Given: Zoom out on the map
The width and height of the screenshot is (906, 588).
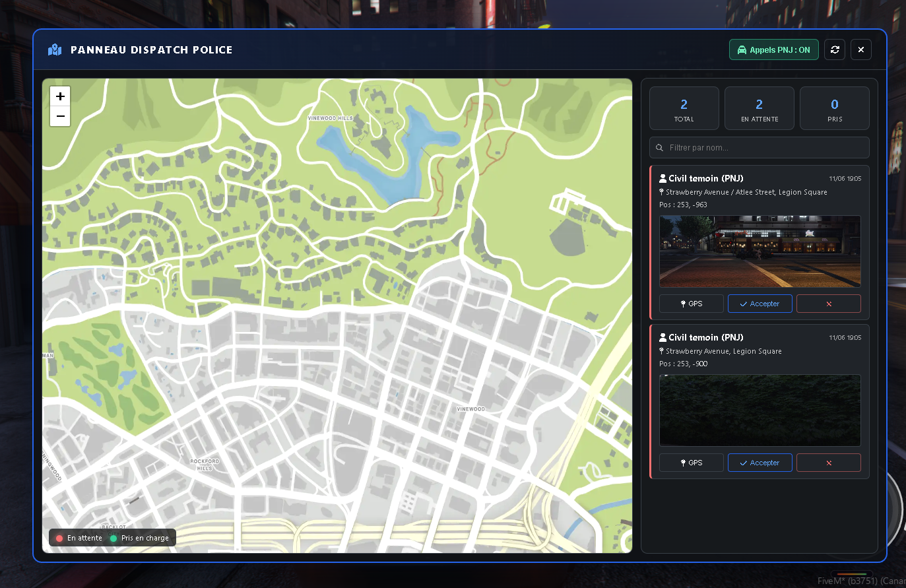Looking at the screenshot, I should (60, 116).
